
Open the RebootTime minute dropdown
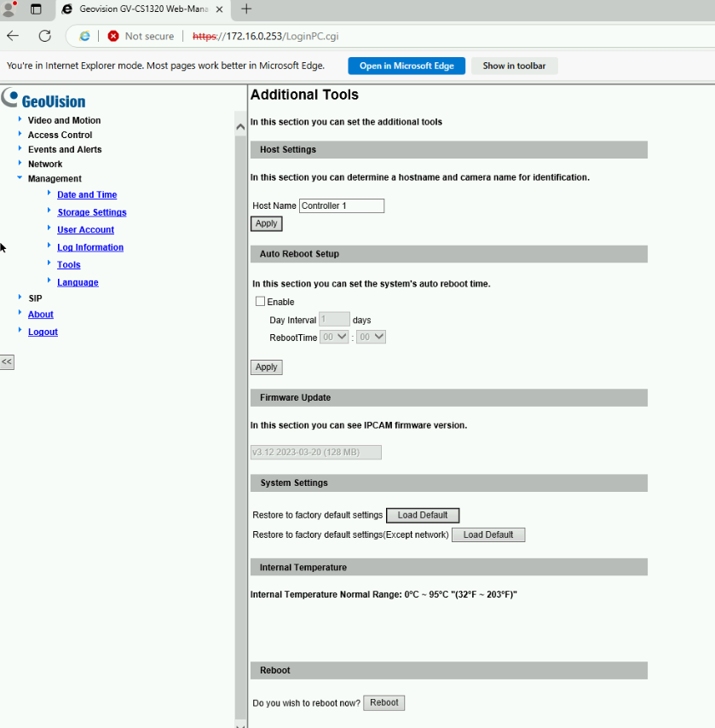tap(372, 337)
